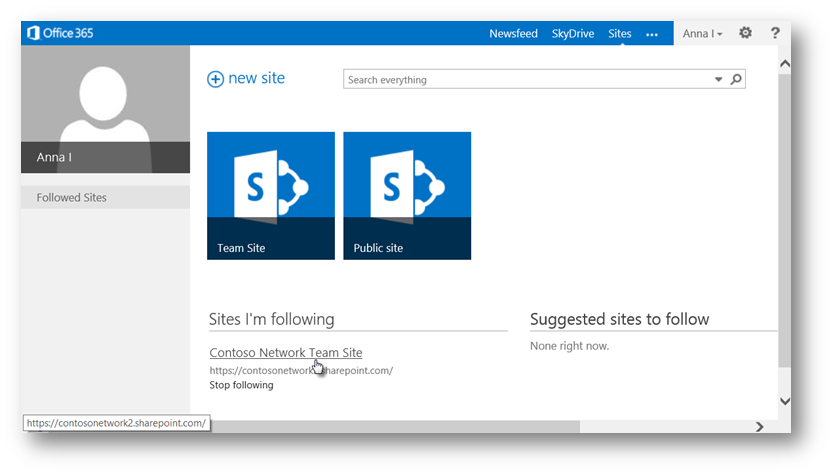Open the Team Site tile
The height and width of the screenshot is (475, 833).
click(271, 196)
